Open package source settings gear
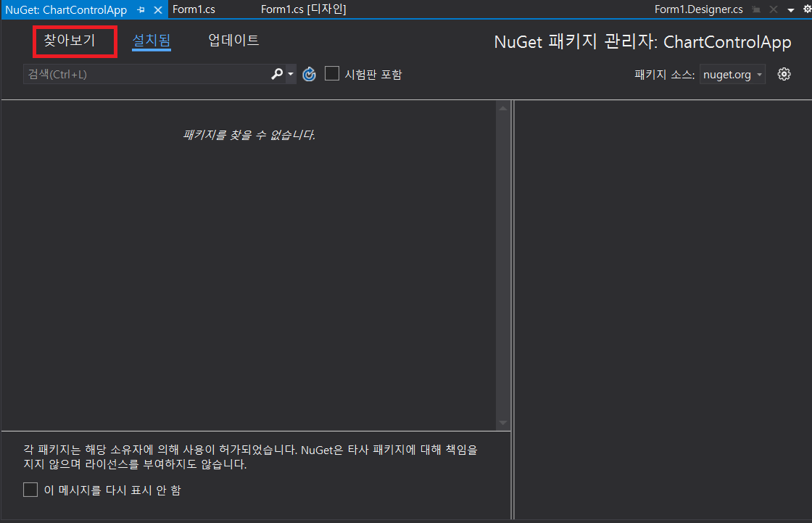Viewport: 812px width, 523px height. click(x=784, y=74)
